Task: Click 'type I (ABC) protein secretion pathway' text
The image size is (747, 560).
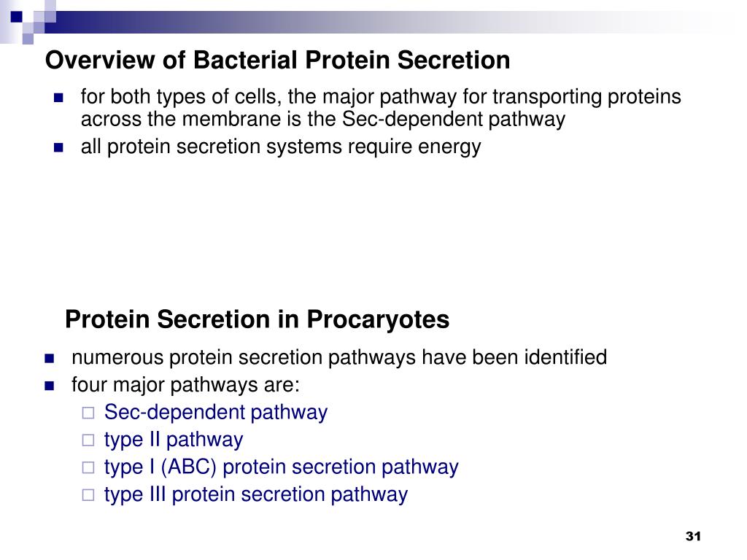Action: coord(281,467)
